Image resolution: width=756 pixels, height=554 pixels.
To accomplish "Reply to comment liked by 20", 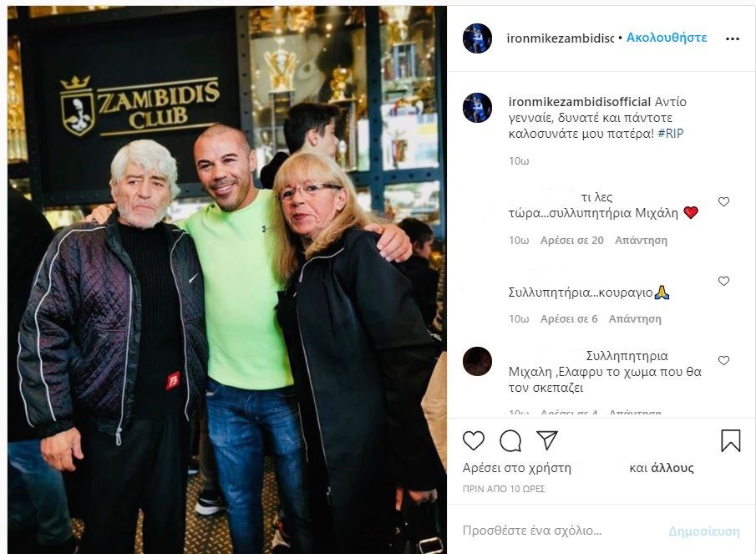I will point(641,240).
